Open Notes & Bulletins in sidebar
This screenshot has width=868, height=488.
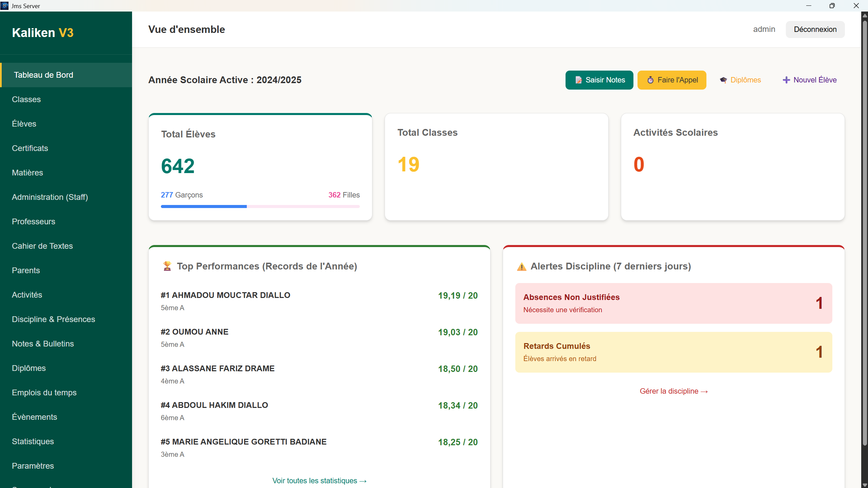tap(43, 344)
